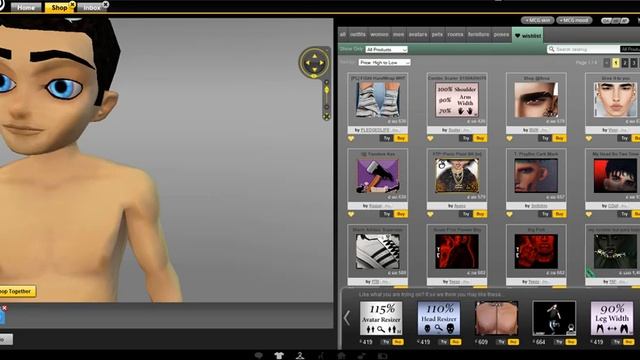Image resolution: width=640 pixels, height=360 pixels.
Task: Open the Shoulder Arm Width scaler thumbnail
Action: 457,100
